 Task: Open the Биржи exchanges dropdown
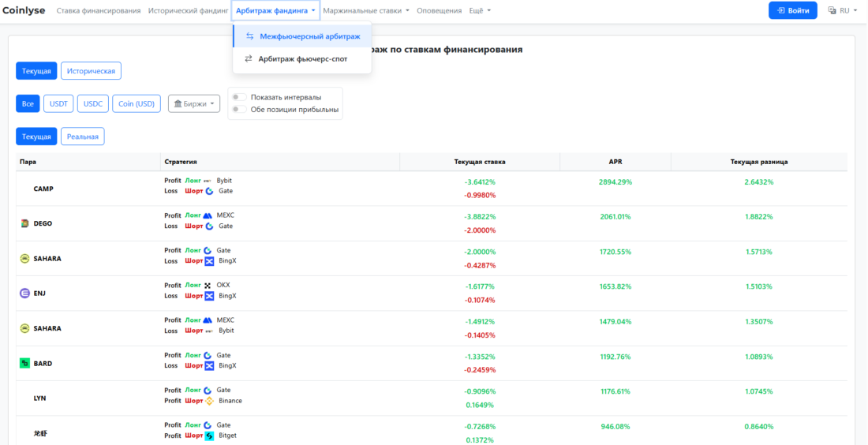(194, 103)
